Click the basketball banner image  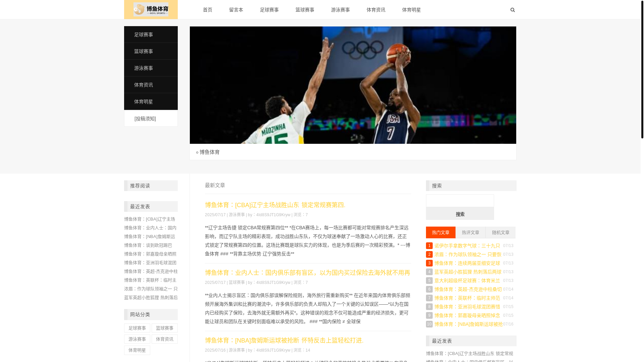point(353,85)
